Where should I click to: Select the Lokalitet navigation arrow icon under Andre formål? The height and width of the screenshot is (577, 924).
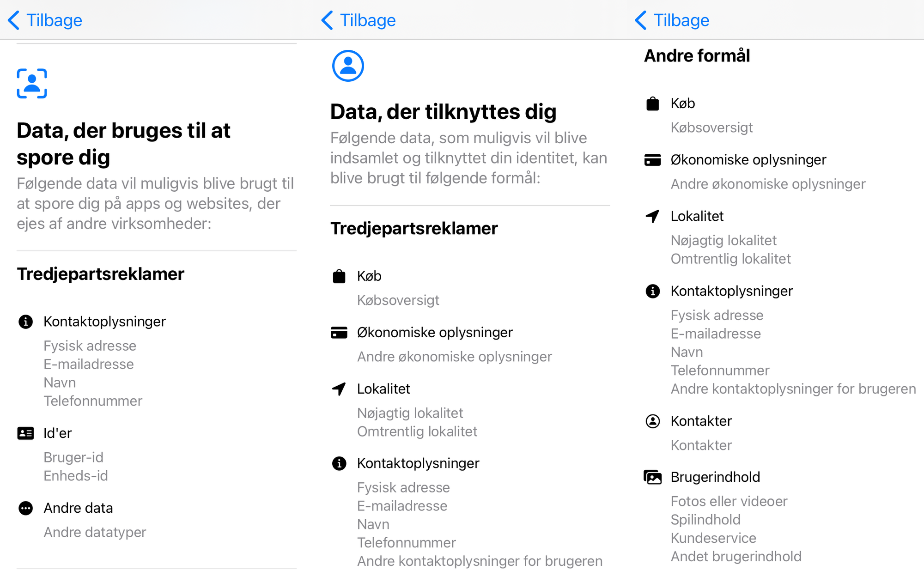tap(652, 216)
